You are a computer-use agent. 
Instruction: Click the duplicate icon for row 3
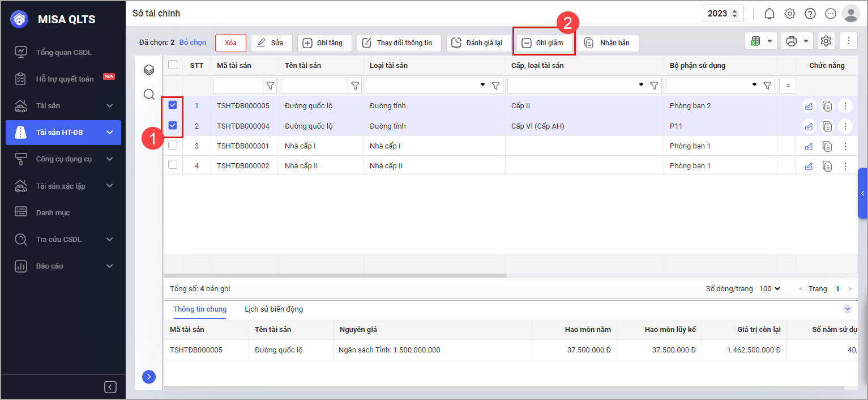pyautogui.click(x=827, y=146)
